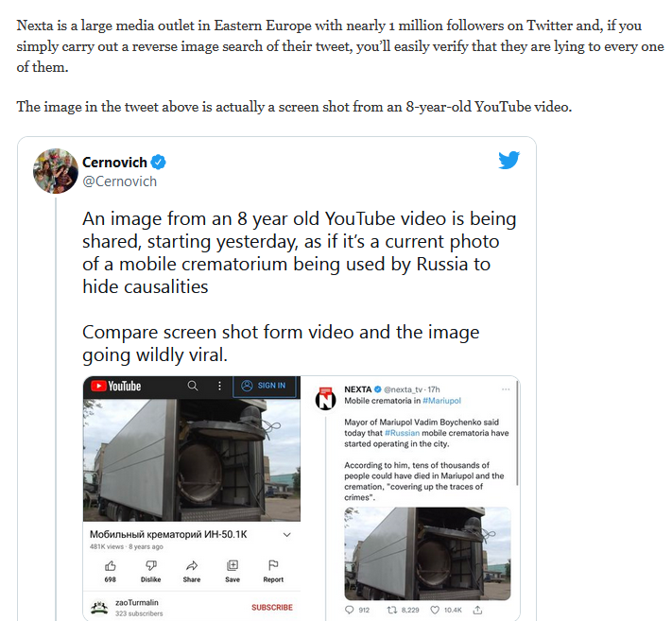Click Cernovich's profile avatar
The width and height of the screenshot is (672, 621).
click(x=55, y=171)
